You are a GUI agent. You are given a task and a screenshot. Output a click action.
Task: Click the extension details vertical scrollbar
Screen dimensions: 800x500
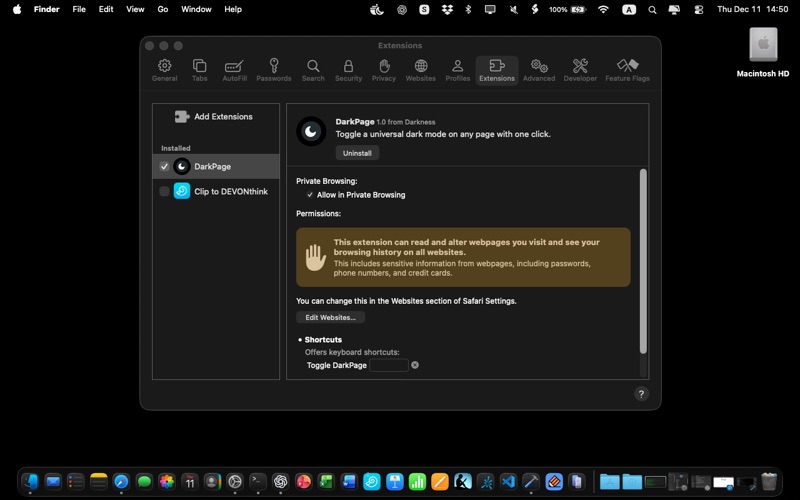point(643,260)
